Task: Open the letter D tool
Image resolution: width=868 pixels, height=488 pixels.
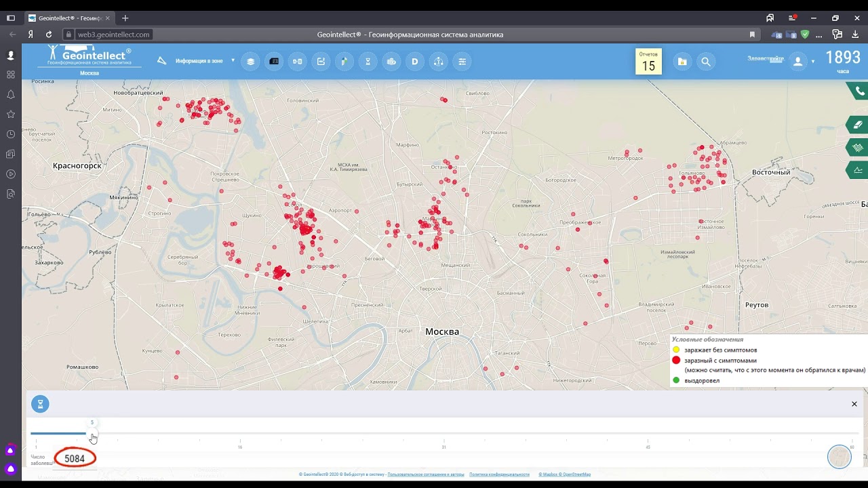Action: coord(415,62)
